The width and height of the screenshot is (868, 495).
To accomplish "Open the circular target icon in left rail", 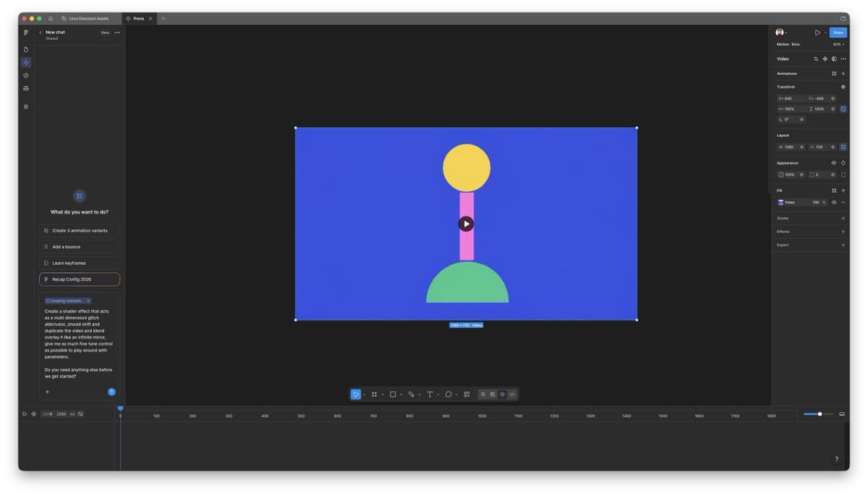I will tap(26, 75).
